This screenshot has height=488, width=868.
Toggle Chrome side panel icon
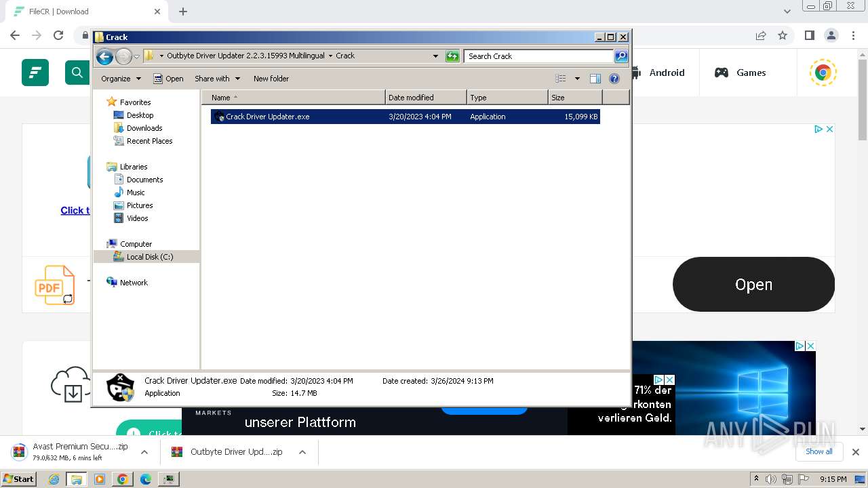809,35
